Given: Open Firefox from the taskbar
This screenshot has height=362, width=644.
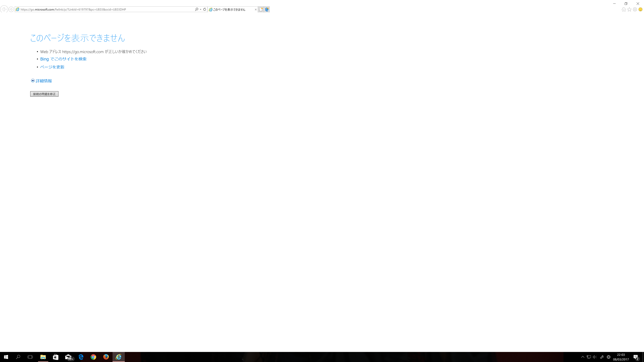Looking at the screenshot, I should (106, 357).
